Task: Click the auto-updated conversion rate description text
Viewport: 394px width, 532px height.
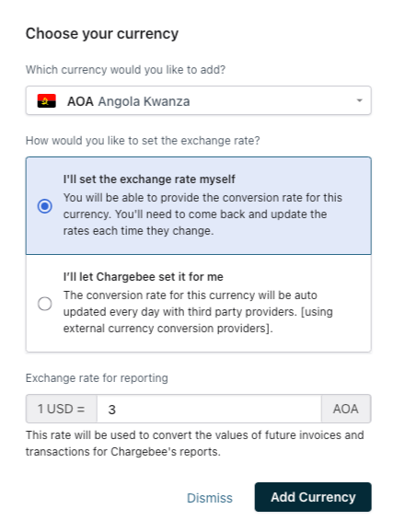Action: point(198,312)
